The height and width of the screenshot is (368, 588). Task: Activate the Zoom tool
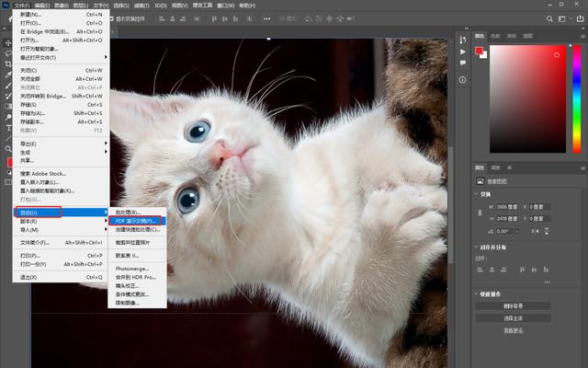pos(7,147)
